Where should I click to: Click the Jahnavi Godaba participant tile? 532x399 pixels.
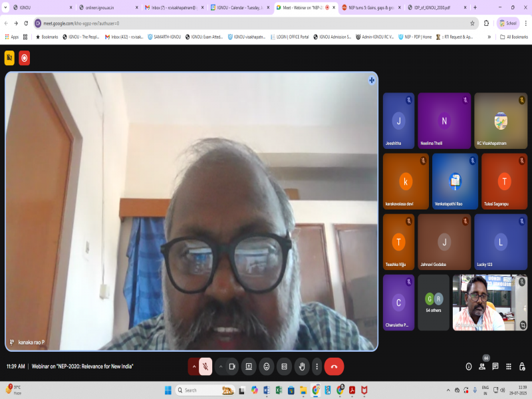444,242
